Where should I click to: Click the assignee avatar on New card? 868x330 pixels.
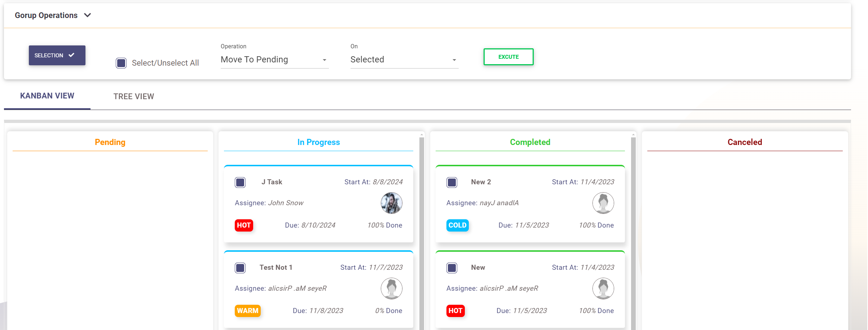(x=603, y=289)
